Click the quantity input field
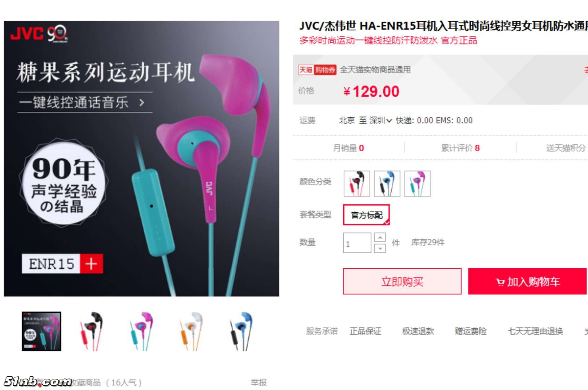This screenshot has height=390, width=588. tap(357, 243)
